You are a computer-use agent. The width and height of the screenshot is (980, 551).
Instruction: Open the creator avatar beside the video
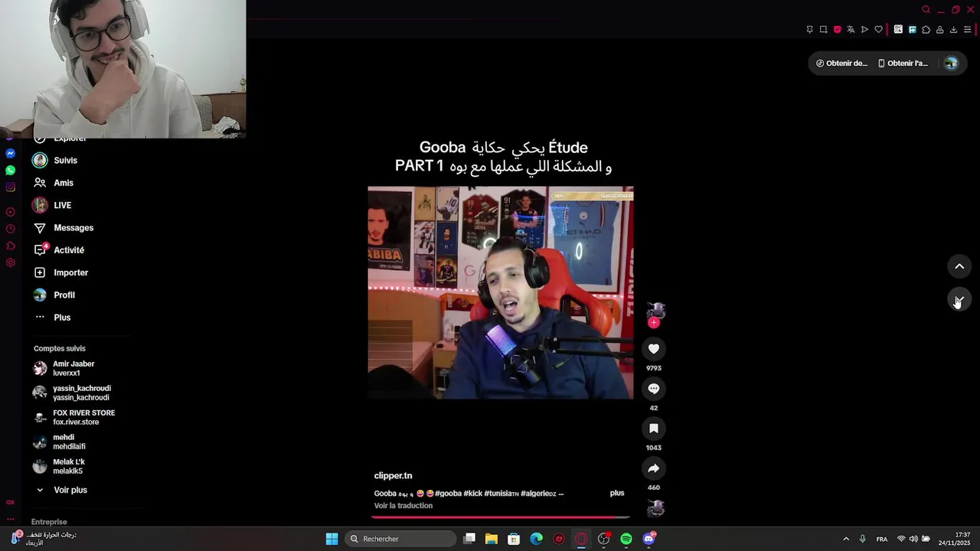click(655, 310)
